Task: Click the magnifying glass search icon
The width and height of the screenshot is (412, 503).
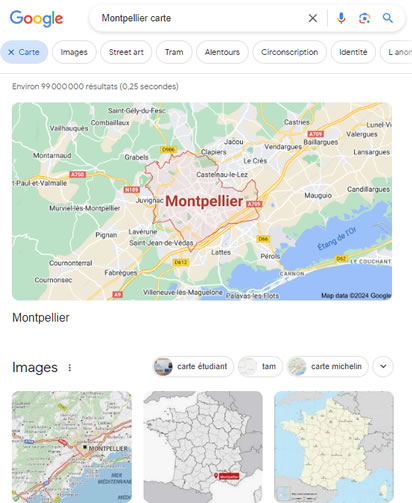Action: 388,18
